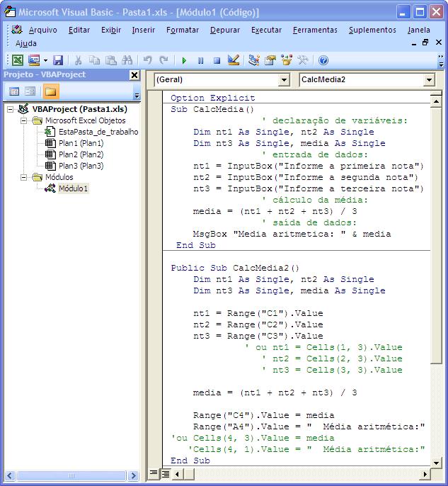Click the View Code icon in project panel
The image size is (448, 486).
tap(14, 91)
